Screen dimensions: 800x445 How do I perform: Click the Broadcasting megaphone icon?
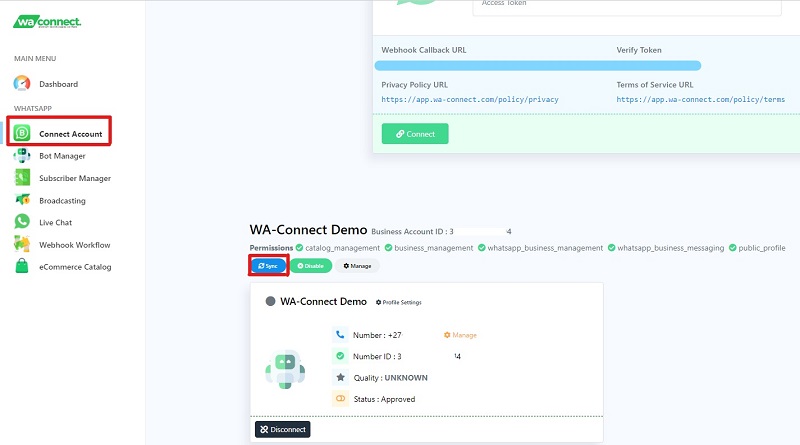pos(22,200)
